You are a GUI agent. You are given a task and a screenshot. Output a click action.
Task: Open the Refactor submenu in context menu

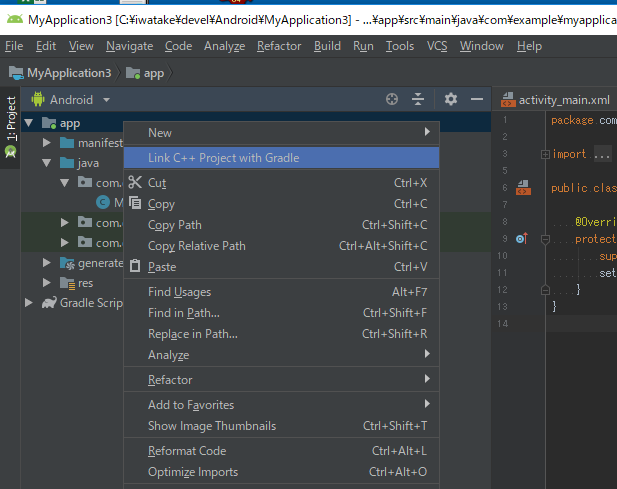(x=281, y=380)
